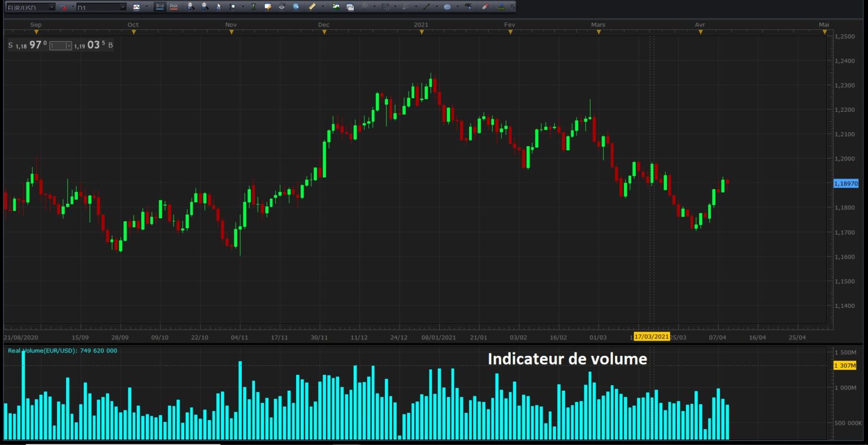The image size is (868, 445).
Task: Toggle the Bid price display
Action: tap(160, 7)
